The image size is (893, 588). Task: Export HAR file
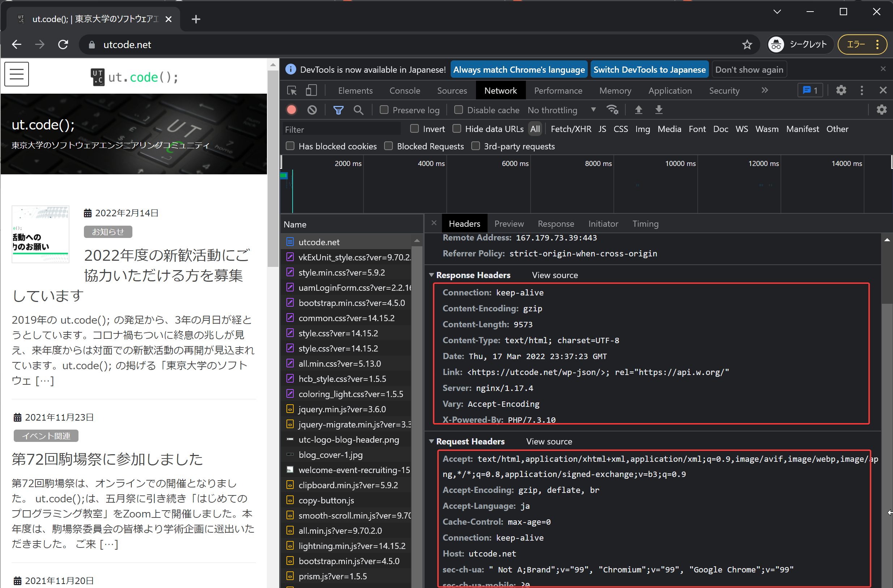coord(659,110)
